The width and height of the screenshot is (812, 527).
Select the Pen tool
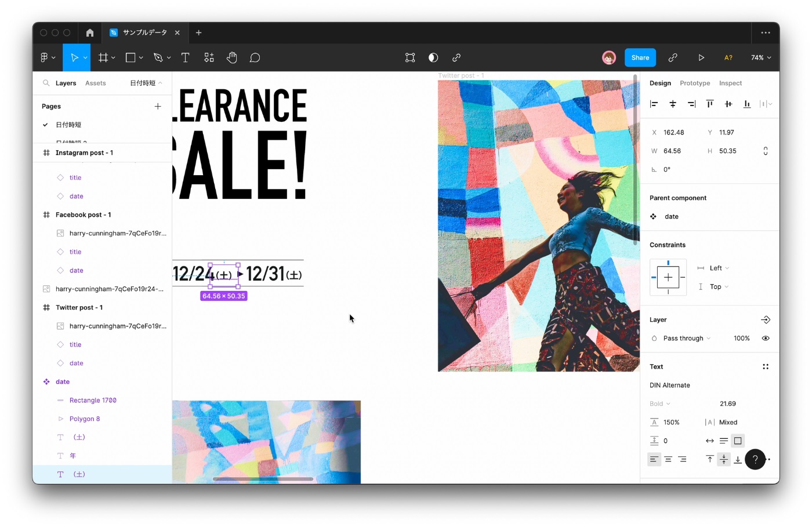point(158,57)
